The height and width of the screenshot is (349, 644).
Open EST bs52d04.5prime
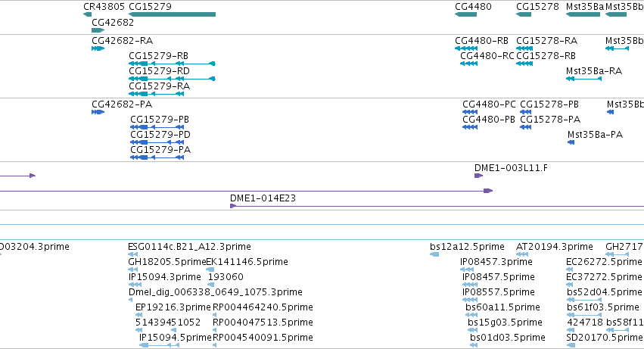click(x=605, y=293)
